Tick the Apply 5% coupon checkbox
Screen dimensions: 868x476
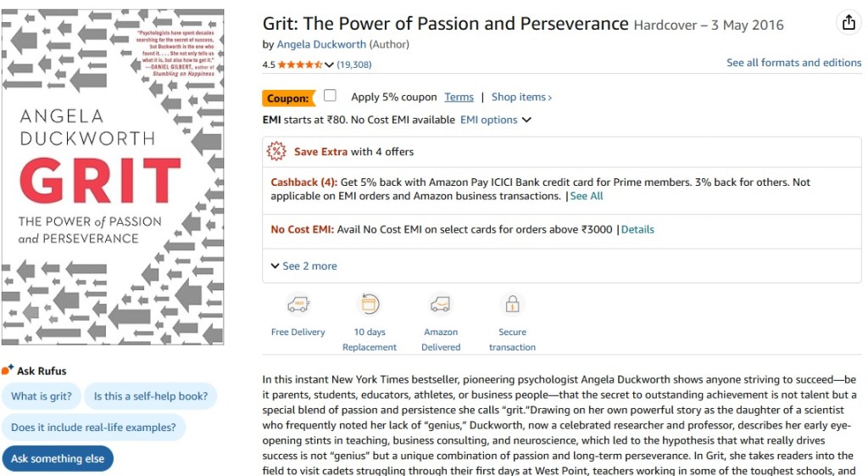point(330,96)
